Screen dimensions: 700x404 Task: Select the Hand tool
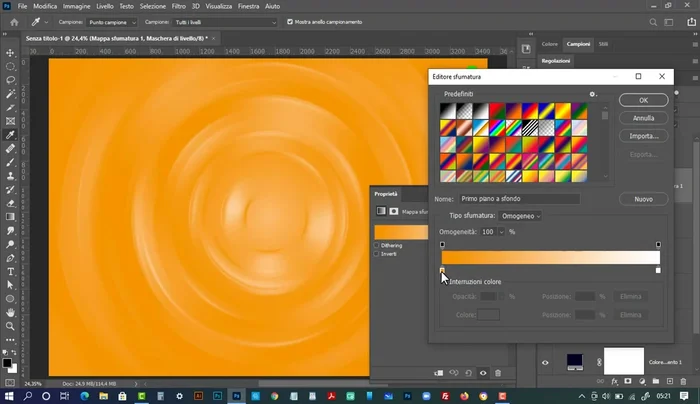point(10,311)
